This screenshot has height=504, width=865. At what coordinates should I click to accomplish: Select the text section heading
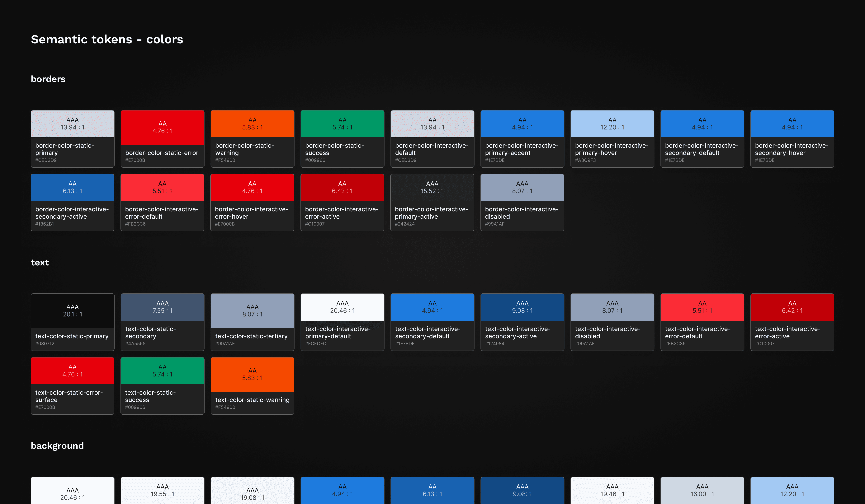tap(40, 263)
